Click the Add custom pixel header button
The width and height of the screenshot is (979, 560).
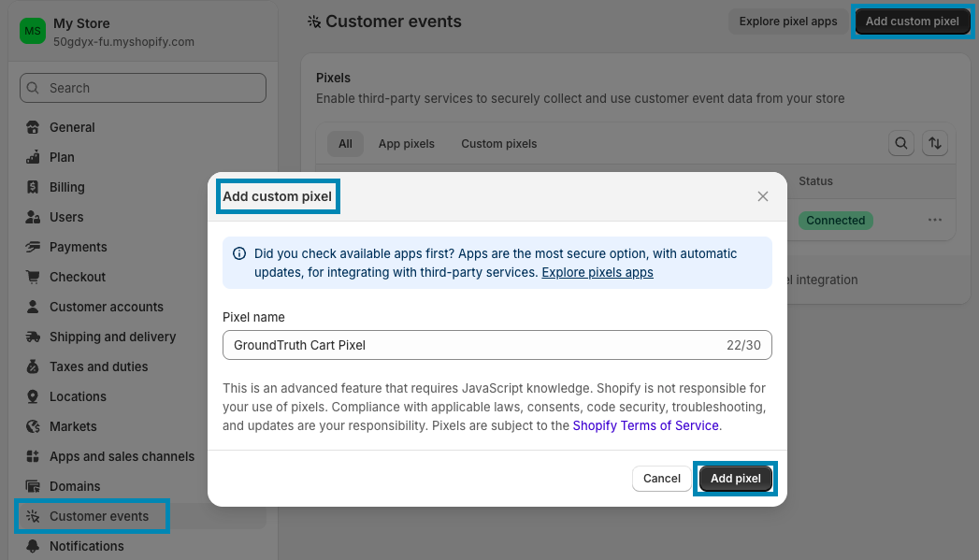point(913,22)
